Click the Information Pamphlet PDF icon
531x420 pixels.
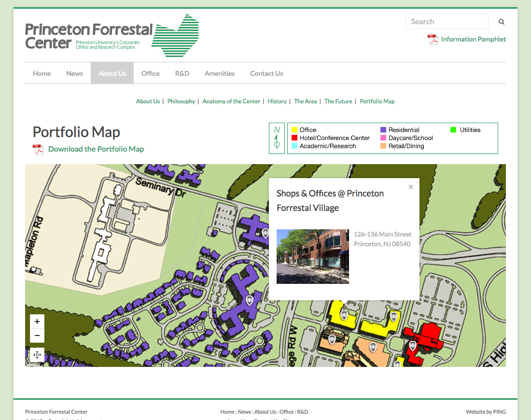point(433,40)
